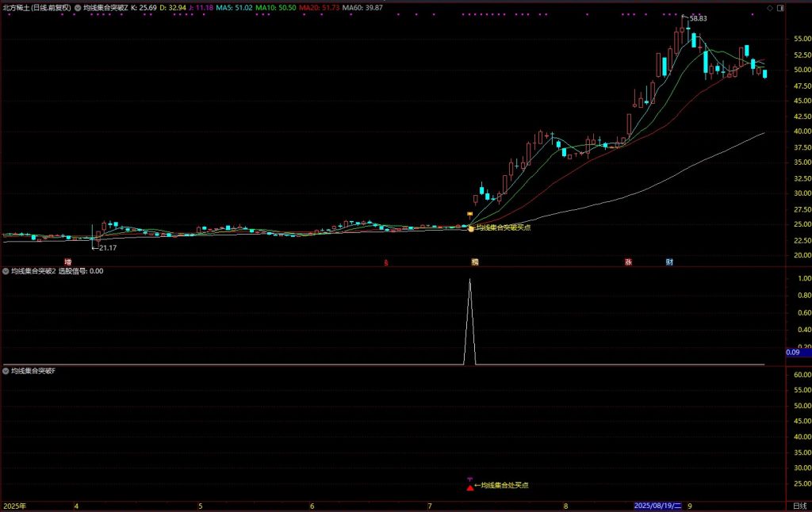Click the '财' financial report marker
This screenshot has width=812, height=512.
[x=669, y=262]
